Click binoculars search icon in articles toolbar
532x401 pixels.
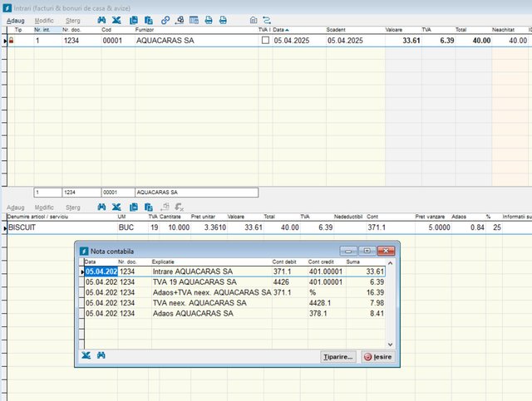click(101, 207)
